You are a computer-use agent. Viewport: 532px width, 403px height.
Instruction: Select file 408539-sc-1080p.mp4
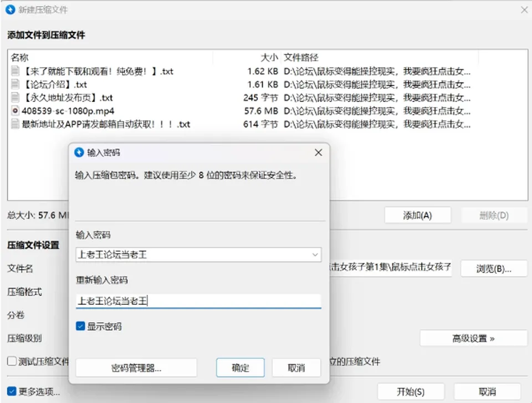point(68,111)
